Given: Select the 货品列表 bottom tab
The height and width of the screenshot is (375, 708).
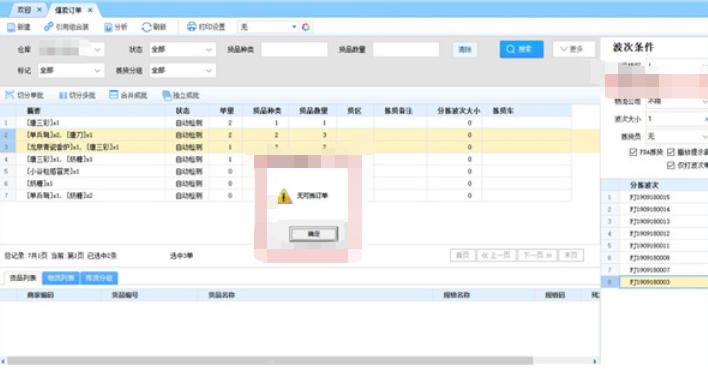Looking at the screenshot, I should [x=23, y=278].
